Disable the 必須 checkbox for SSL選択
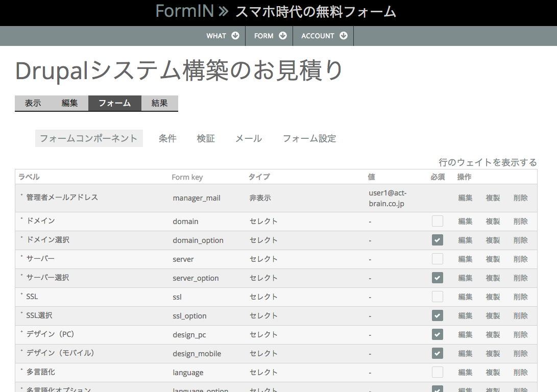Viewport: 557px width, 392px height. pos(437,315)
